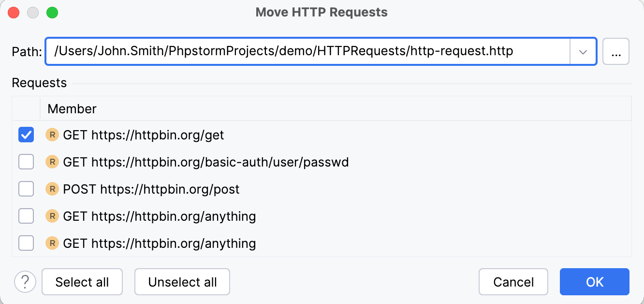Screen dimensions: 644x304
Task: Click Cancel to dismiss the dialog
Action: 513,281
